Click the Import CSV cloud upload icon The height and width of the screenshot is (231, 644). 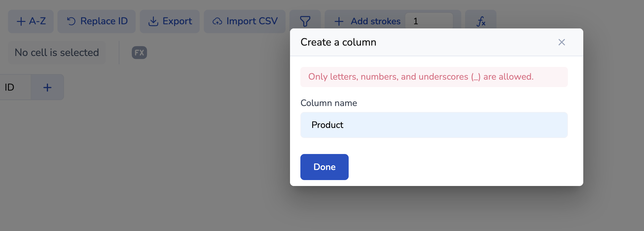click(217, 21)
